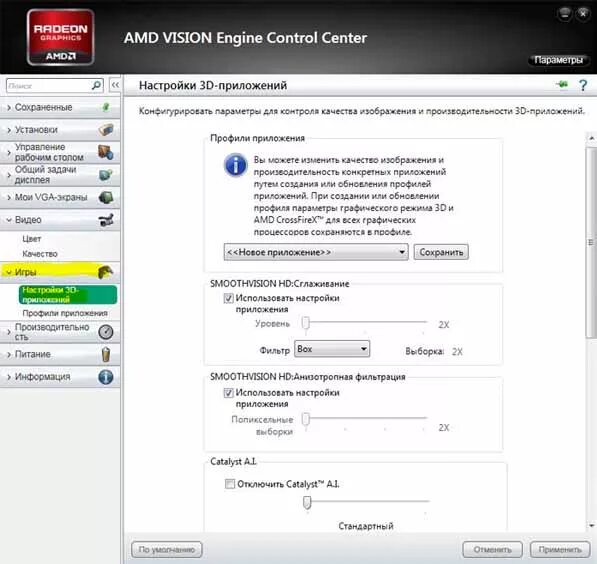This screenshot has width=597, height=564.
Task: Expand the Сохраненные section
Action: (x=9, y=107)
